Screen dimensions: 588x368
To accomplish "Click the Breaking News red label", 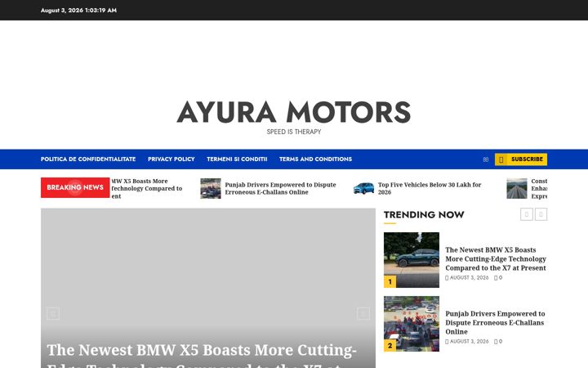I will click(x=75, y=187).
